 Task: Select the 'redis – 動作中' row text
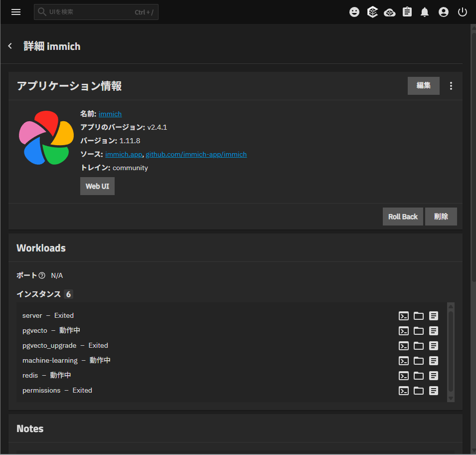tap(46, 375)
